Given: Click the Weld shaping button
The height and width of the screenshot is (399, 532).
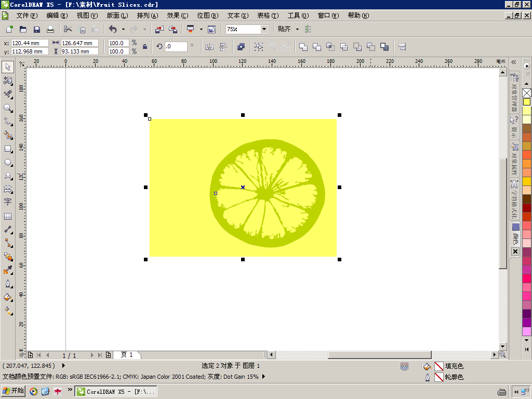Looking at the screenshot, I should (x=303, y=47).
